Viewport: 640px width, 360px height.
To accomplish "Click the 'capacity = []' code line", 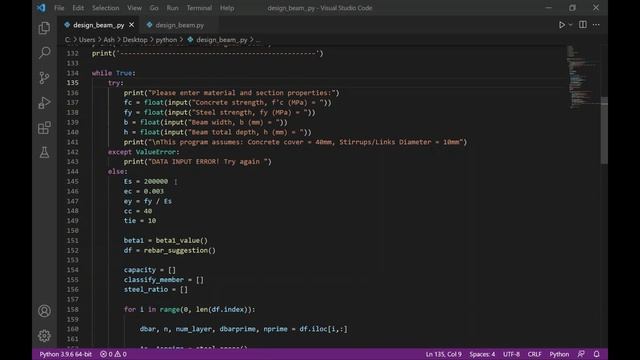I will pos(150,270).
